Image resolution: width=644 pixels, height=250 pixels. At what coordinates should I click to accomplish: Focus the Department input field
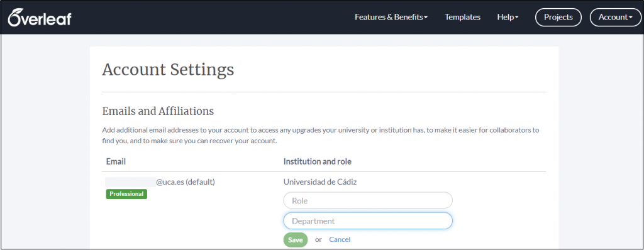pos(368,221)
